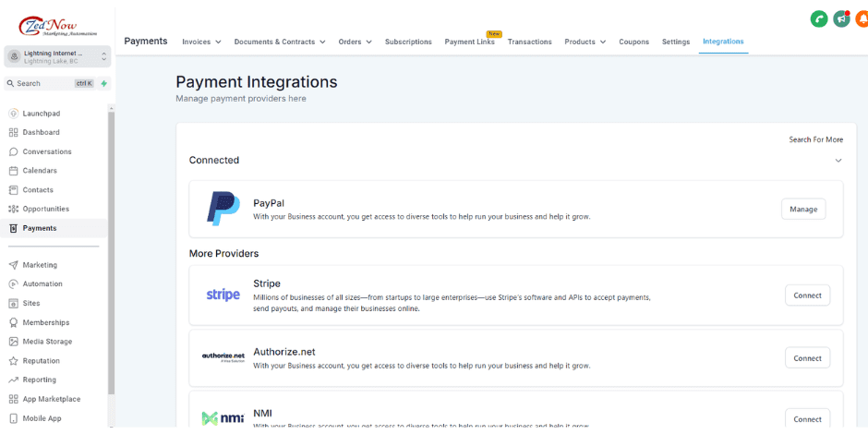Screen dimensions: 868x434
Task: Click 'Manage payment providers here' subtitle
Action: tap(241, 99)
